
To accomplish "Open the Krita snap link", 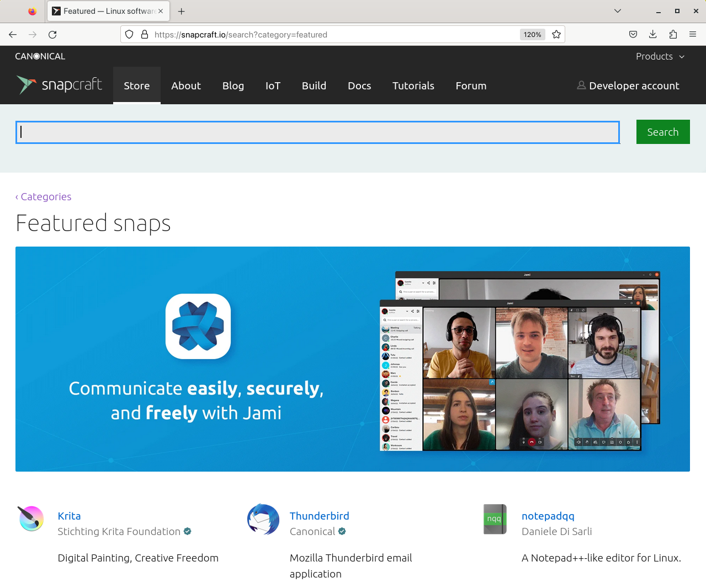I will coord(69,516).
